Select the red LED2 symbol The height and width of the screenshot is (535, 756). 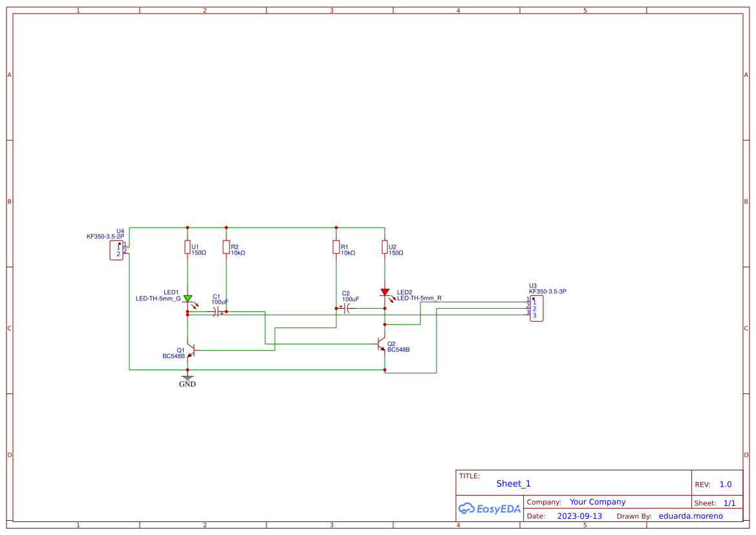(384, 293)
